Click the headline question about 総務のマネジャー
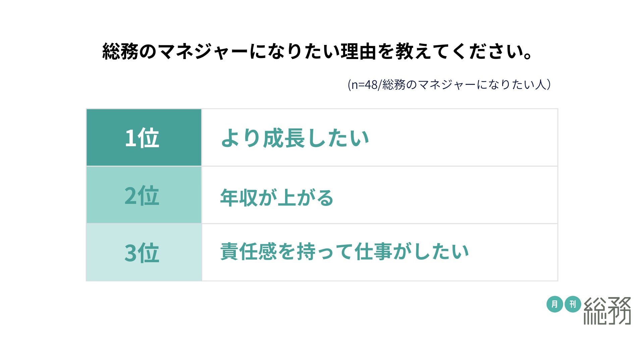 point(317,51)
